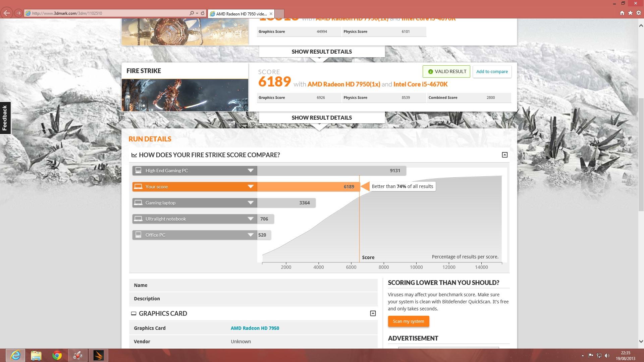Image resolution: width=644 pixels, height=362 pixels.
Task: Open the Action Center flag icon
Action: tap(591, 356)
